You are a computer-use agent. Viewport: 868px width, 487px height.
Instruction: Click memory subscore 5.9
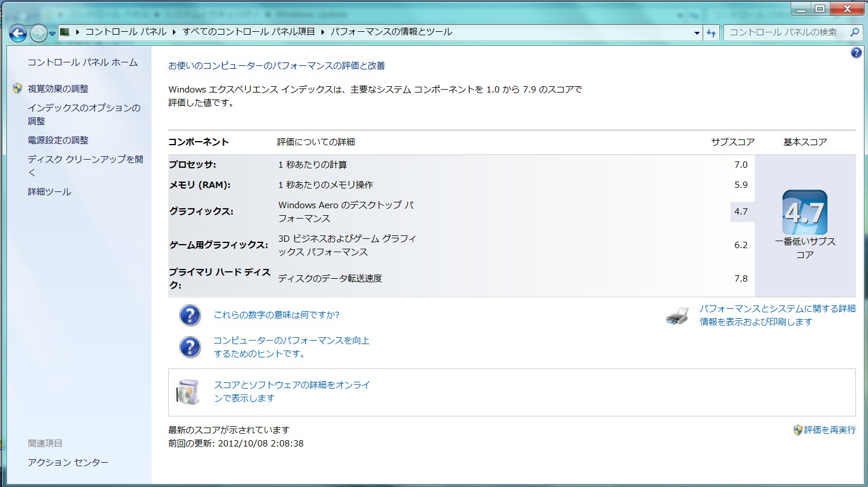(x=741, y=185)
